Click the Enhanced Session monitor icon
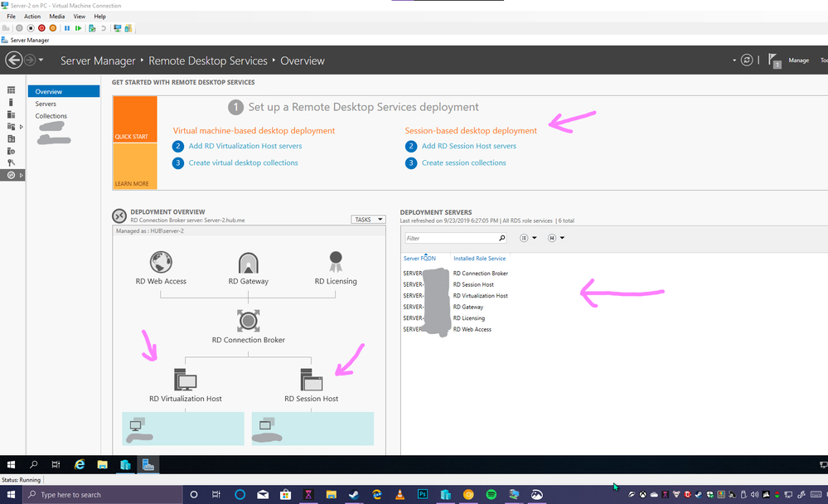 (x=117, y=28)
